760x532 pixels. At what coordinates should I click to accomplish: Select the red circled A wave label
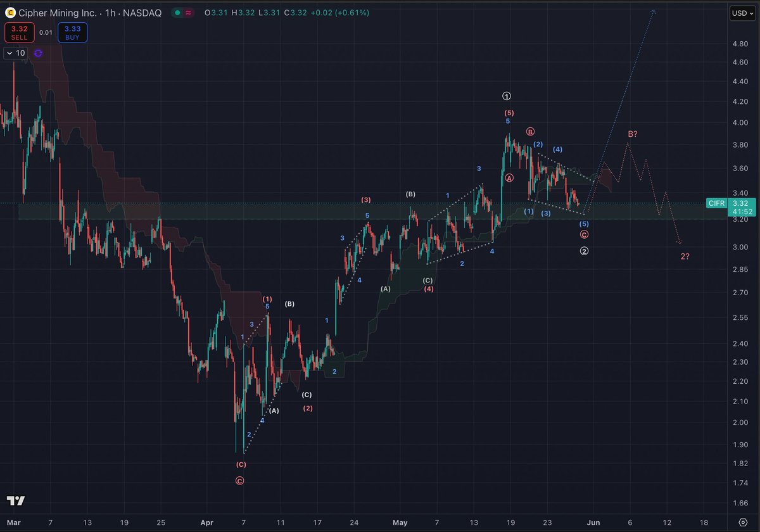[509, 179]
